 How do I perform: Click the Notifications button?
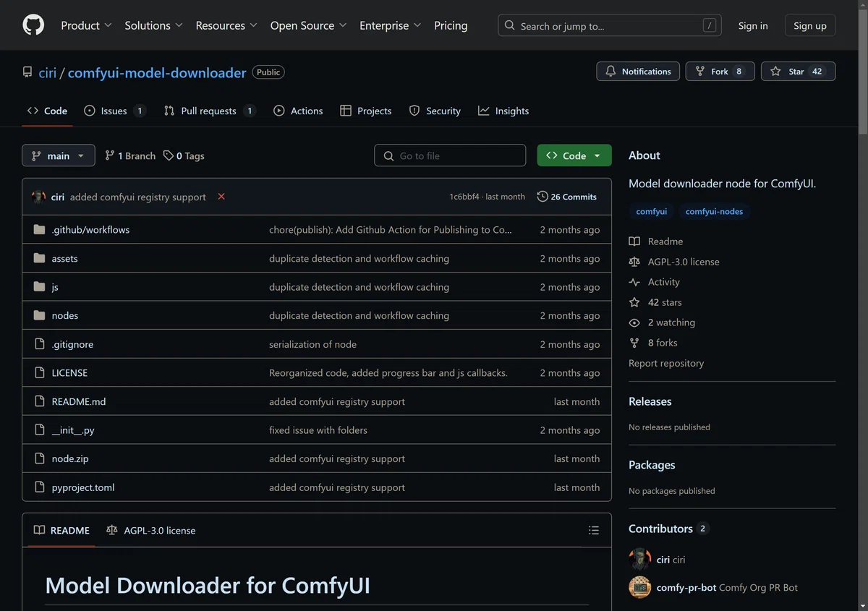(x=638, y=72)
